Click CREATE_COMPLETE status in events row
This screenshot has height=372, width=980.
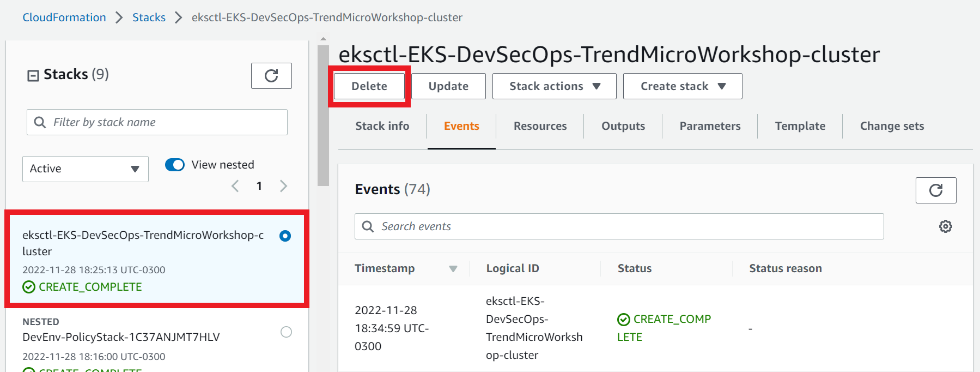click(x=664, y=328)
